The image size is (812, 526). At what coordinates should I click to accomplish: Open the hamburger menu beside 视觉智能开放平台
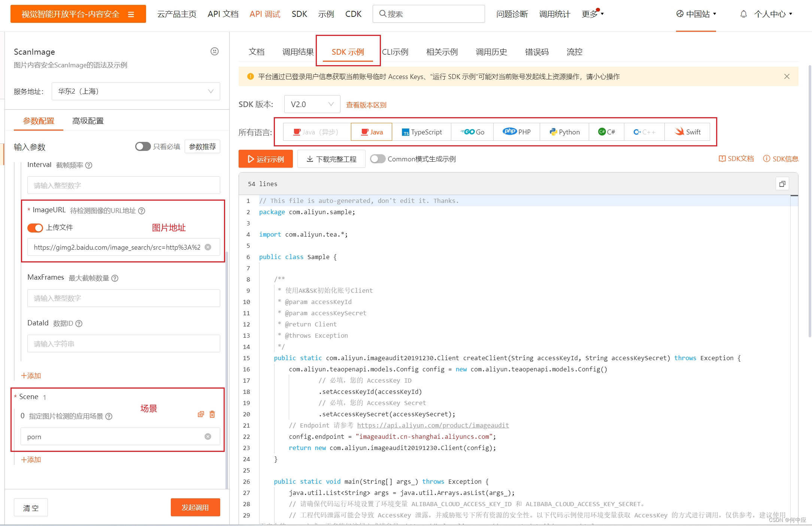131,14
